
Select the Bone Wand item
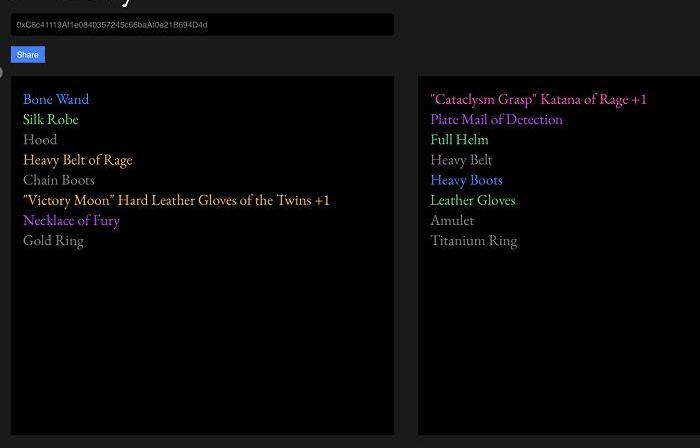click(x=56, y=99)
